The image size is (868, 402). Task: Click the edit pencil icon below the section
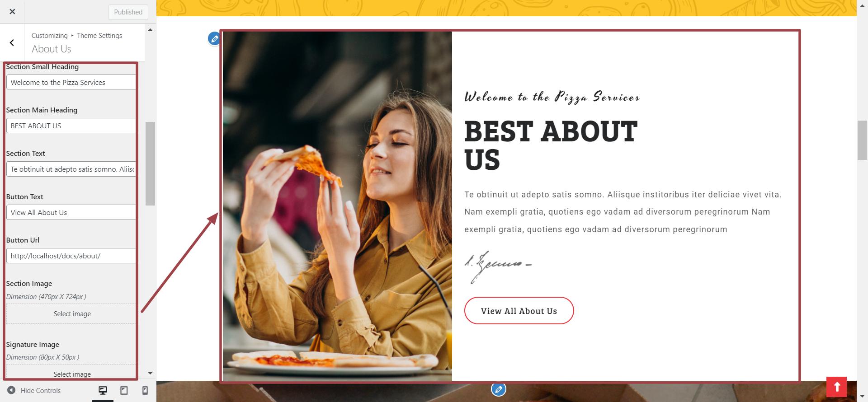[x=498, y=389]
